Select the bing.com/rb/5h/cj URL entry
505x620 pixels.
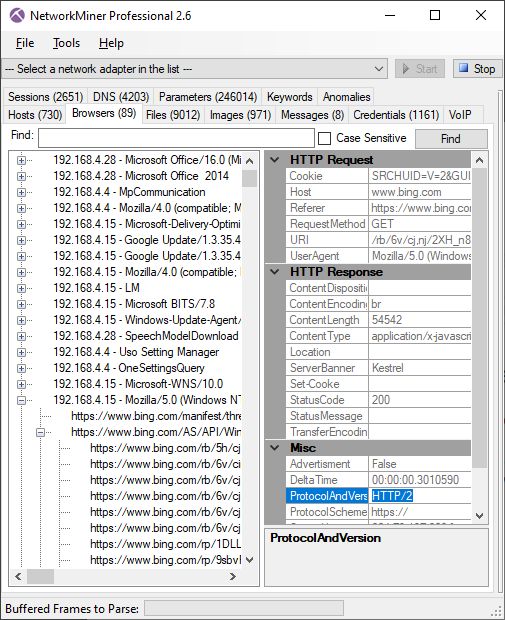[165, 448]
